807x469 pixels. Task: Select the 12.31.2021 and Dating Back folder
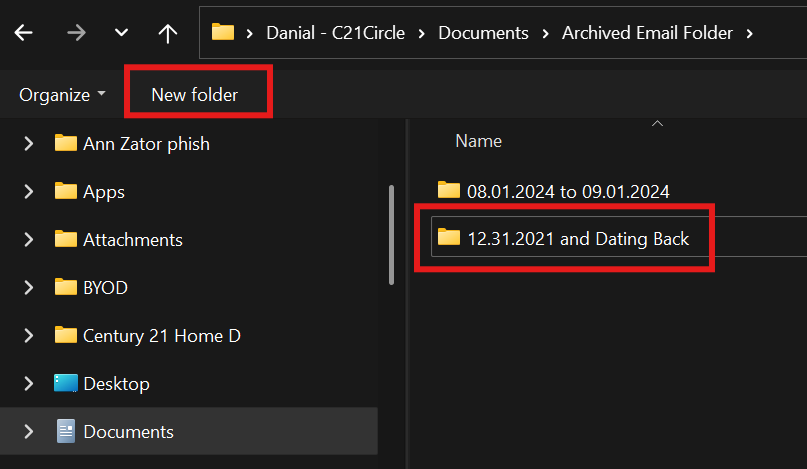578,238
